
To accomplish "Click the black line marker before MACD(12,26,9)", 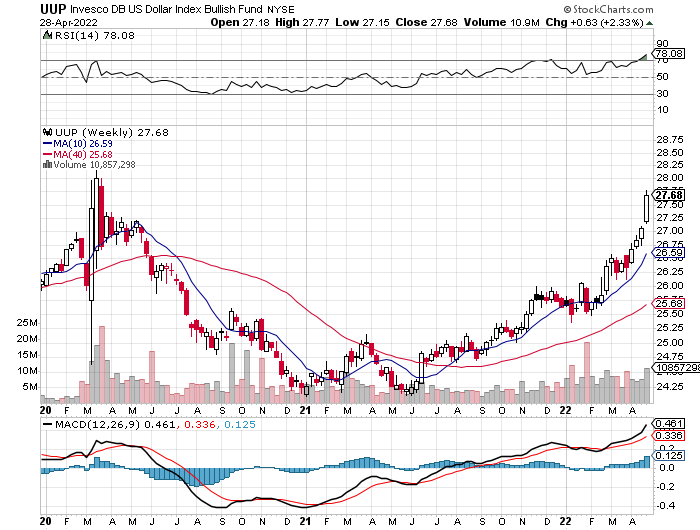I will pyautogui.click(x=47, y=424).
